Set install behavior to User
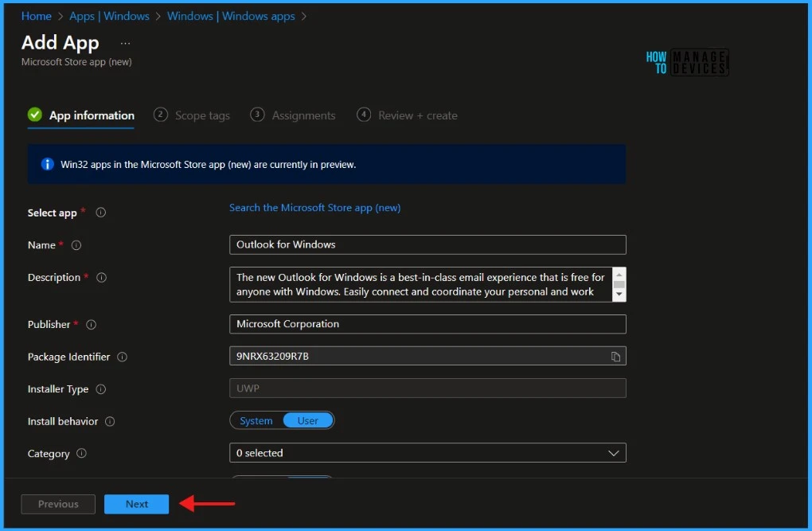This screenshot has width=812, height=531. (x=307, y=420)
